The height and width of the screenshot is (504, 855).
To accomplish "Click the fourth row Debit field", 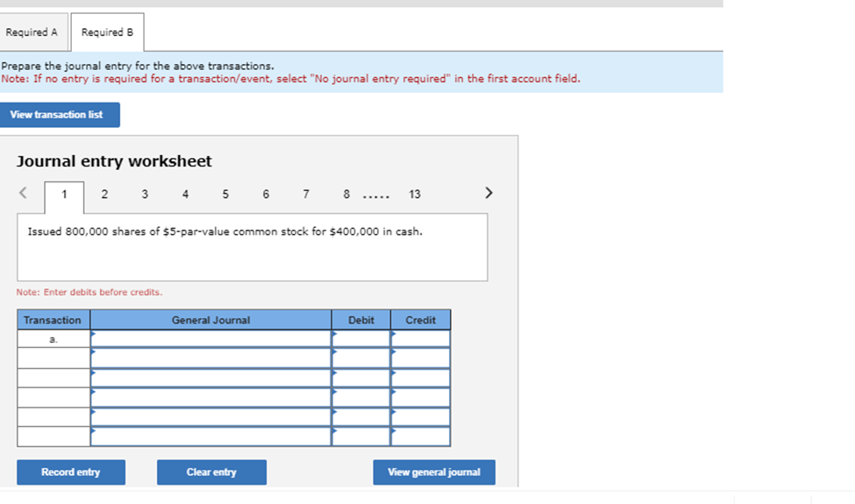I will pos(361,398).
